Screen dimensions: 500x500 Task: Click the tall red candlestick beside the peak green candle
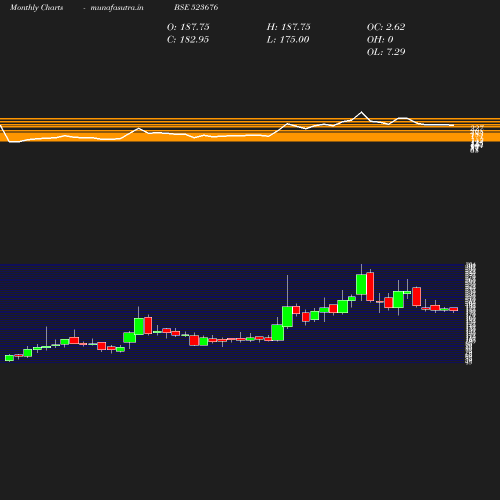370,287
